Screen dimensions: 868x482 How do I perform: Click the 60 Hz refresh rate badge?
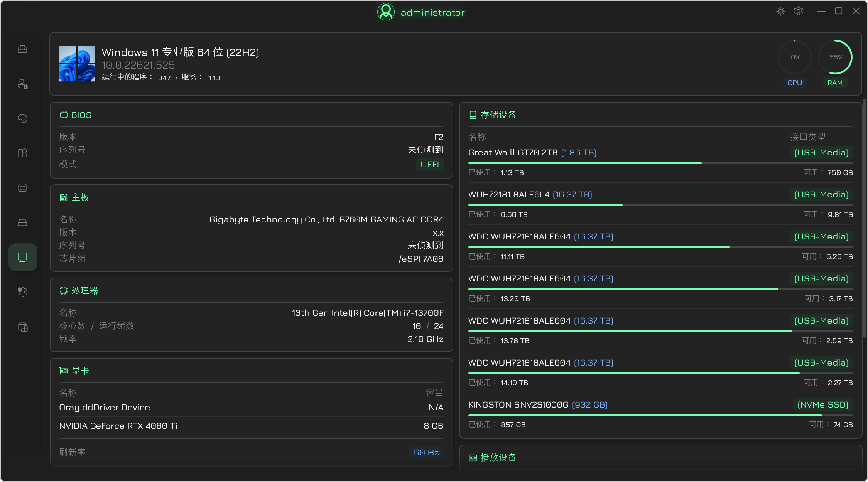426,452
